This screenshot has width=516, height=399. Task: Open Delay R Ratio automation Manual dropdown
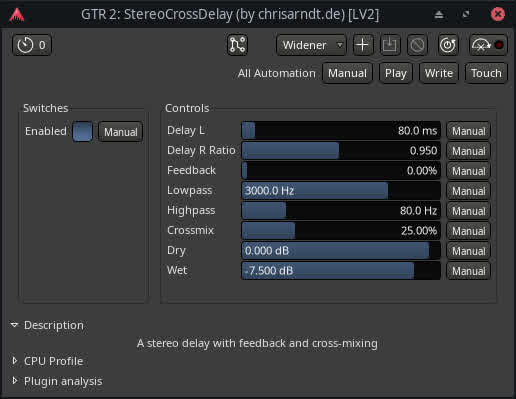pyautogui.click(x=469, y=151)
